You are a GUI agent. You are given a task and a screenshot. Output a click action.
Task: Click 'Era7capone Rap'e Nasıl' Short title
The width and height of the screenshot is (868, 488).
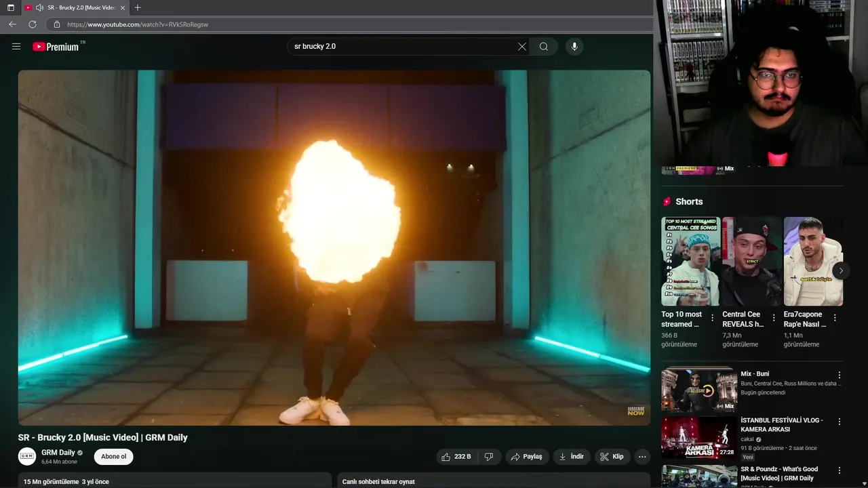805,319
